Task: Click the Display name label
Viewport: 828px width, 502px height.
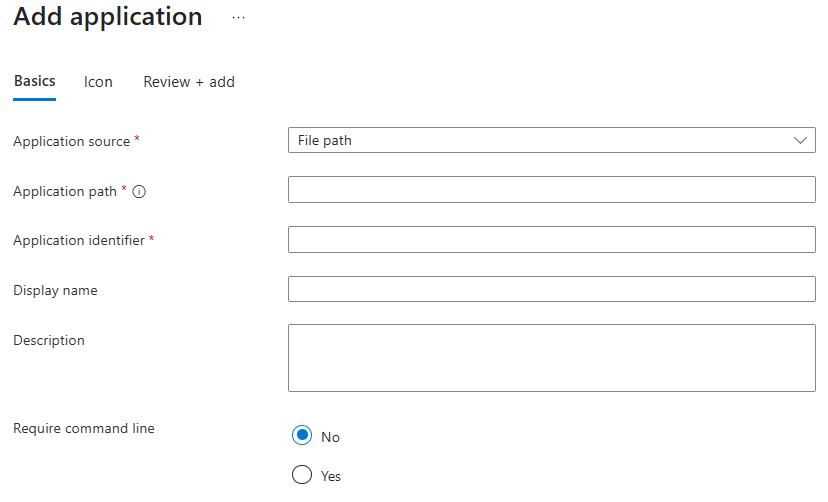Action: 55,290
